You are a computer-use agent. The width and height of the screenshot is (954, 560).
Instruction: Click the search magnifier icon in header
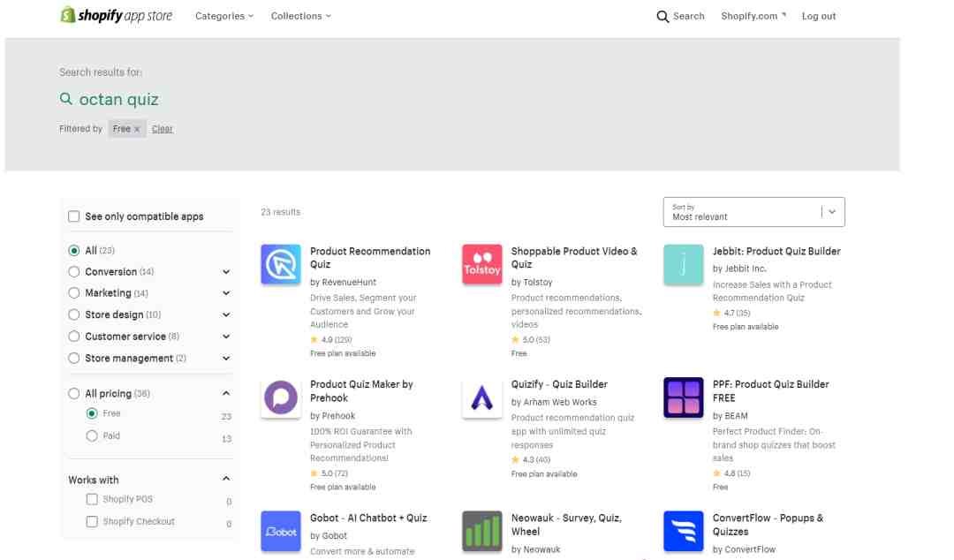(x=662, y=17)
